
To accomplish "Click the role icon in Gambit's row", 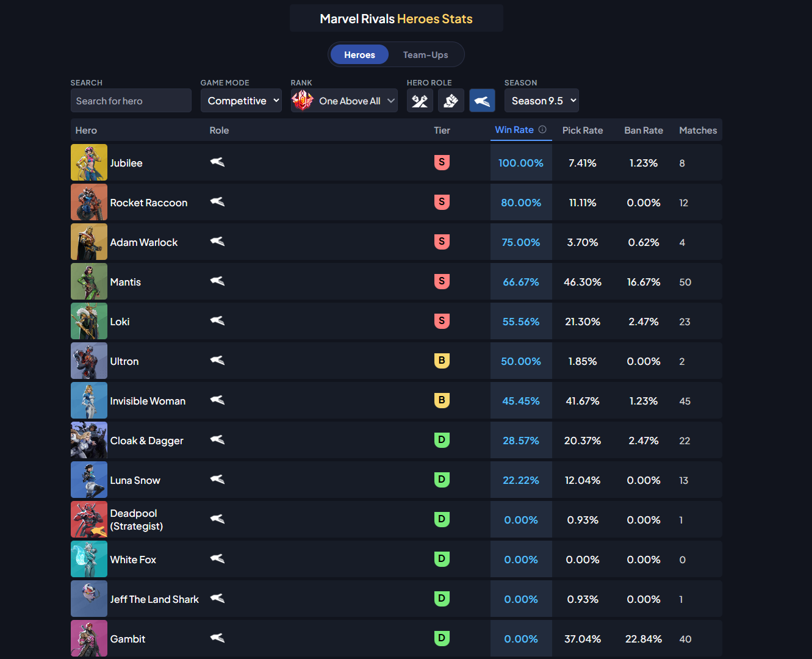I will point(218,638).
